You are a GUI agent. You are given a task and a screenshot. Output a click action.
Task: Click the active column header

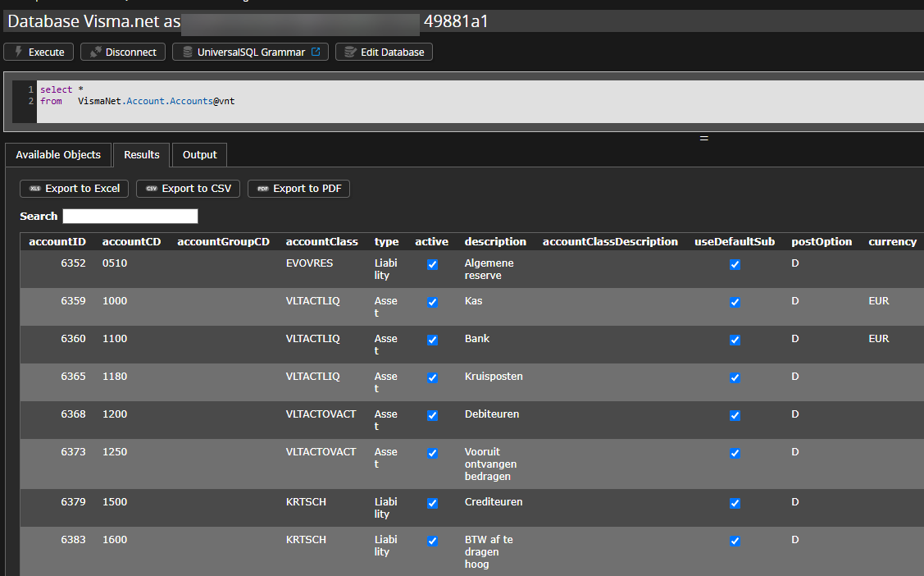[x=431, y=242]
